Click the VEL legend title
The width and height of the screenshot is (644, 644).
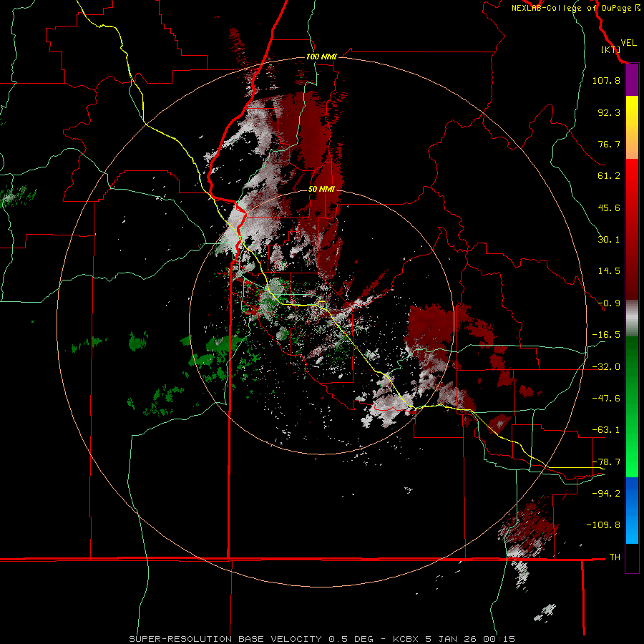coord(628,43)
